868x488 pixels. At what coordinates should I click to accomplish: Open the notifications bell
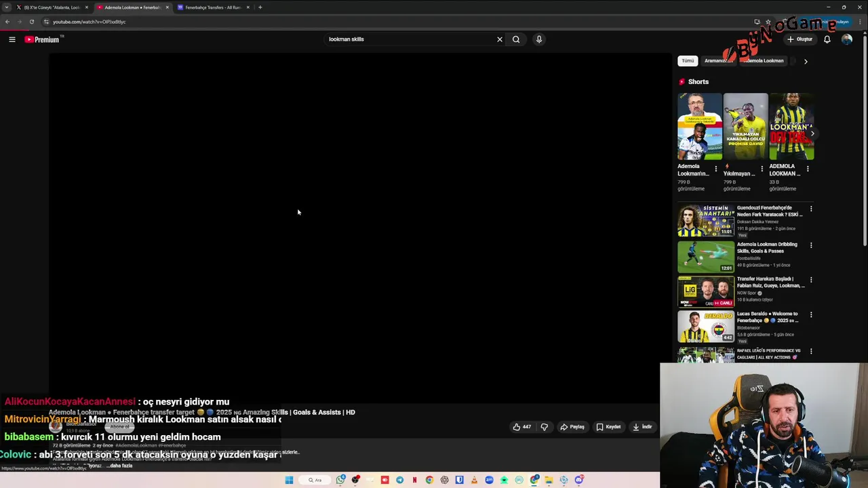point(827,39)
